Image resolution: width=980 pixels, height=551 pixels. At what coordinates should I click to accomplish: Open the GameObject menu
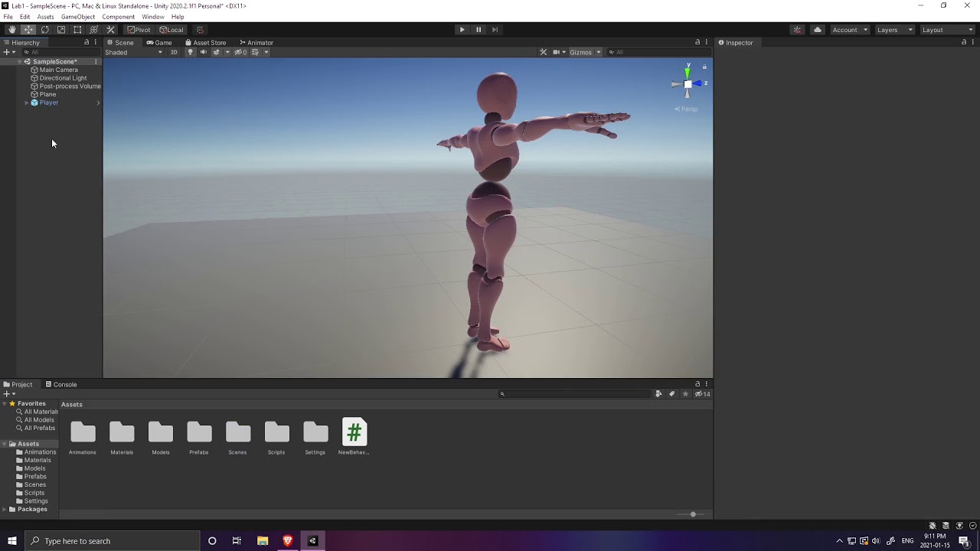coord(78,17)
